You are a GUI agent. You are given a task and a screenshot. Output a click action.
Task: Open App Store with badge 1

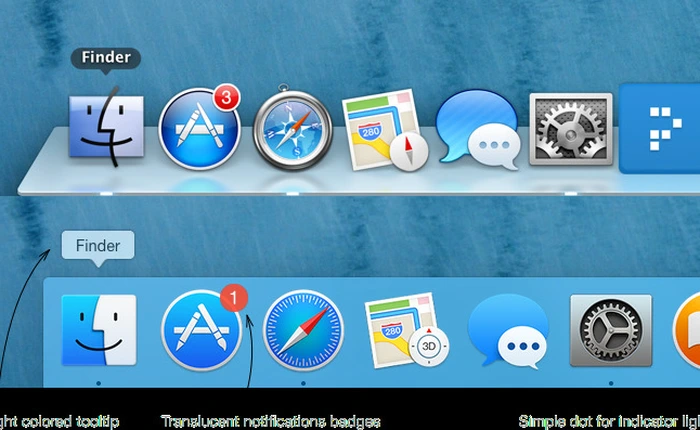click(201, 330)
